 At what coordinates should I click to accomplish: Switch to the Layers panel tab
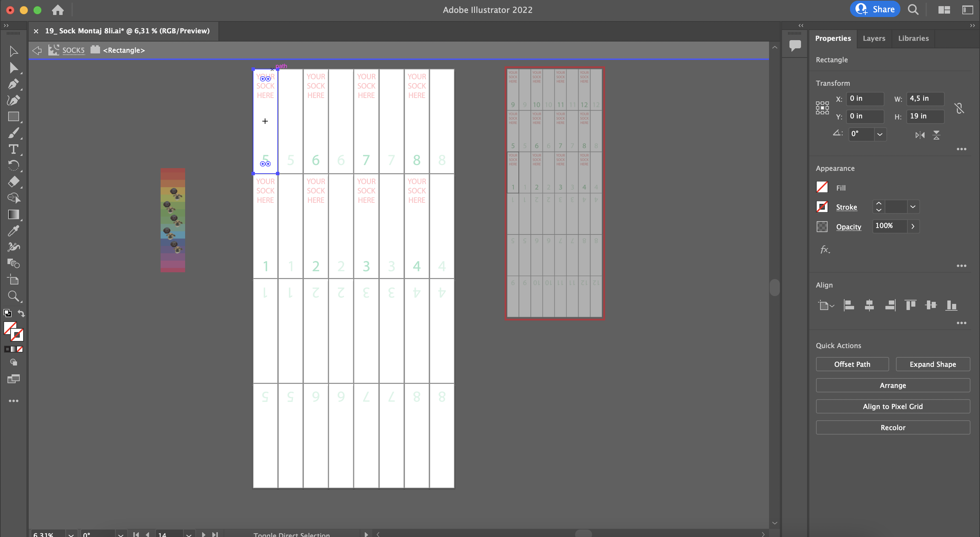874,38
